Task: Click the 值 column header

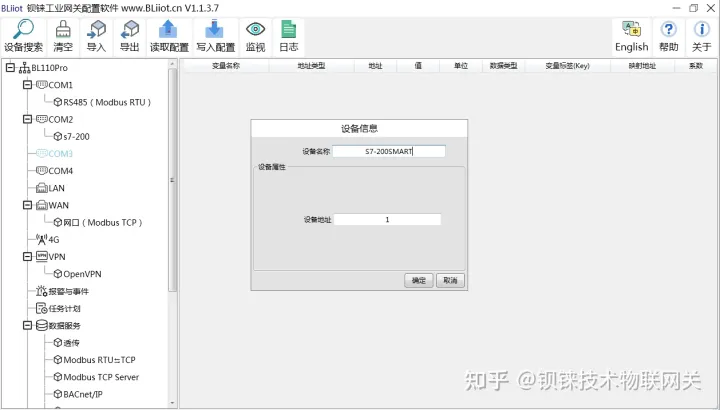Action: (418, 66)
